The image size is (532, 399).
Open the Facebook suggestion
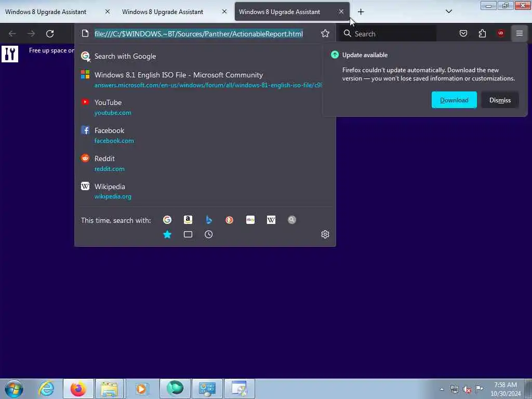tap(205, 136)
